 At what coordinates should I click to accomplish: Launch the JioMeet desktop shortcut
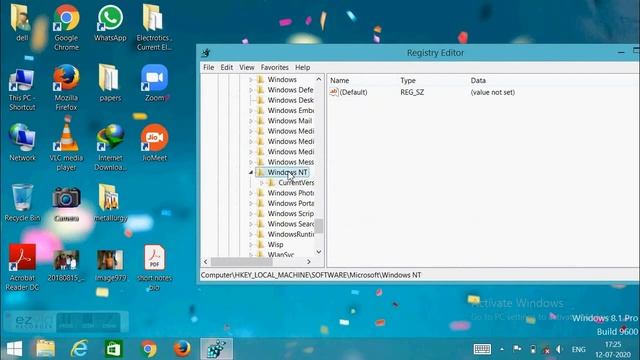point(155,142)
